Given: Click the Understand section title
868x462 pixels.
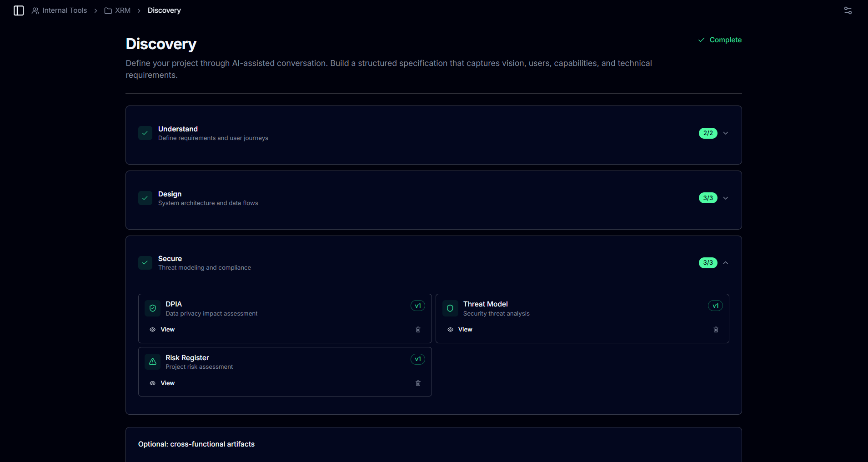Looking at the screenshot, I should [178, 129].
